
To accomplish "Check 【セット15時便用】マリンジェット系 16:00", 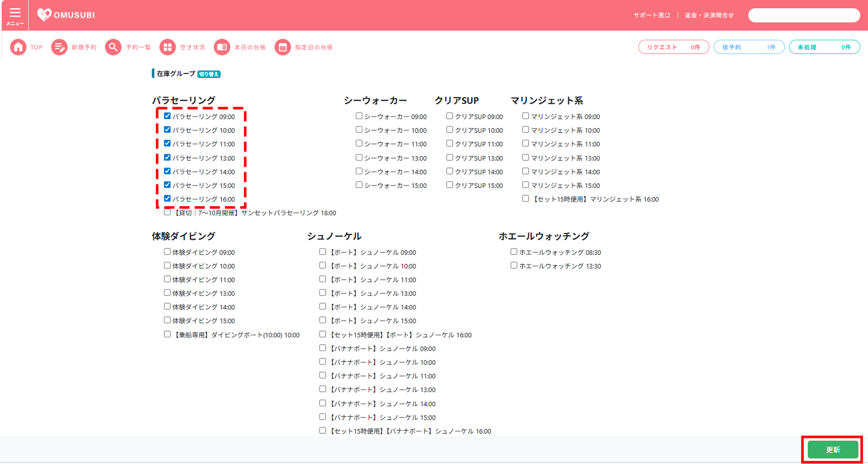I will pos(525,199).
